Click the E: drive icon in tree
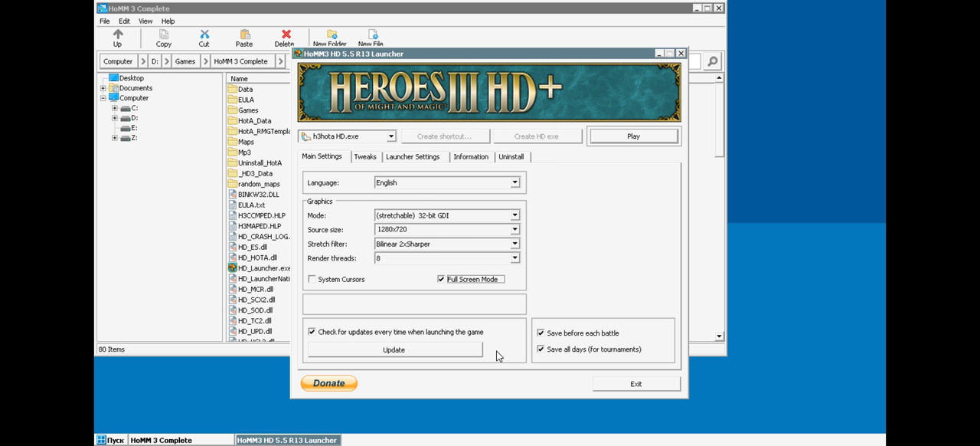Screen dimensions: 980x446 (125, 128)
